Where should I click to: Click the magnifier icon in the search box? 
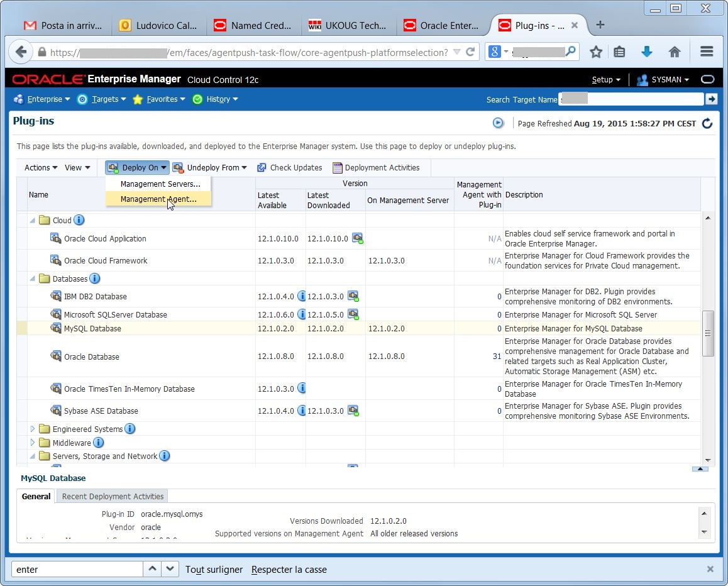(571, 51)
